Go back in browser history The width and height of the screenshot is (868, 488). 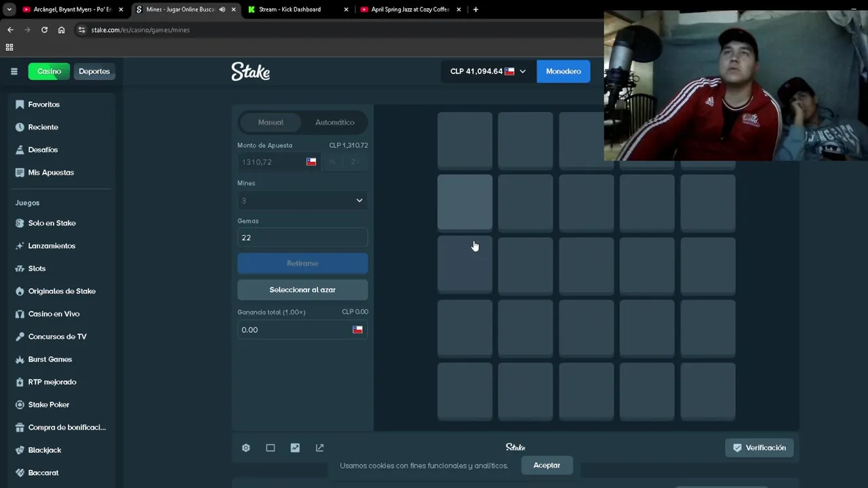(10, 30)
